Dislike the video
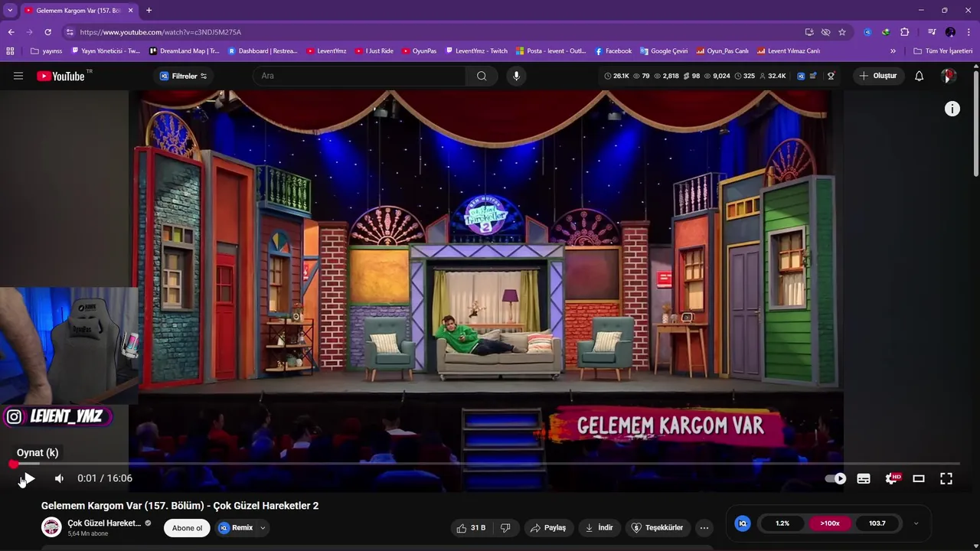The width and height of the screenshot is (980, 551). [505, 528]
